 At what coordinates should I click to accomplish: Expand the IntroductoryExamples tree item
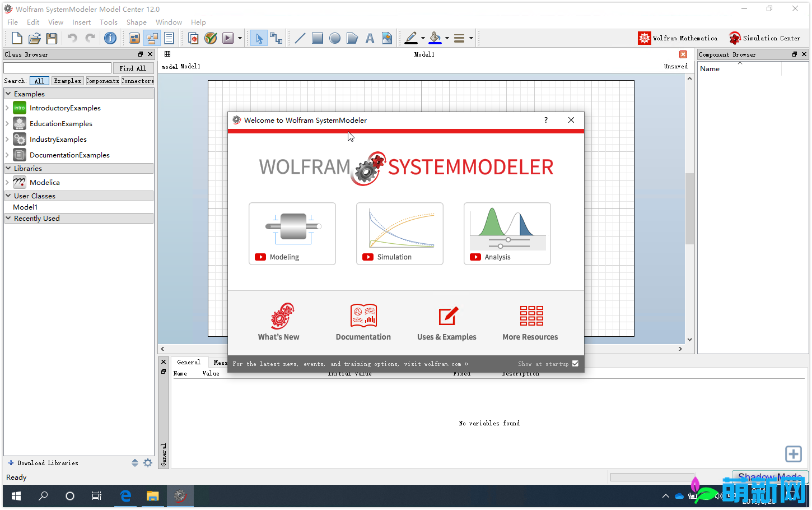coord(7,108)
